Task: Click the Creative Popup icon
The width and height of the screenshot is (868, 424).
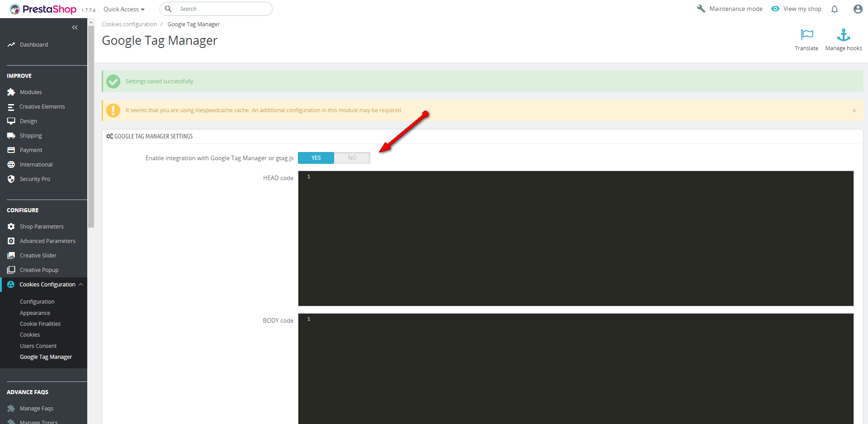Action: [11, 270]
